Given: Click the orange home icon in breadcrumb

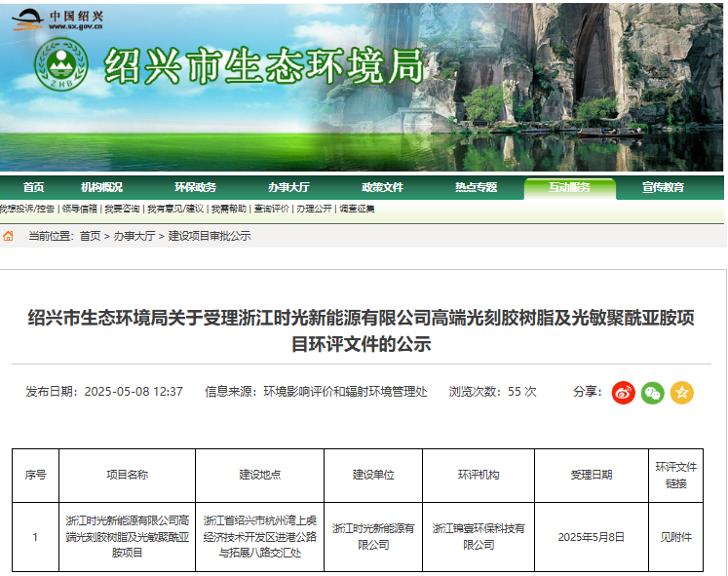Looking at the screenshot, I should click(x=8, y=236).
